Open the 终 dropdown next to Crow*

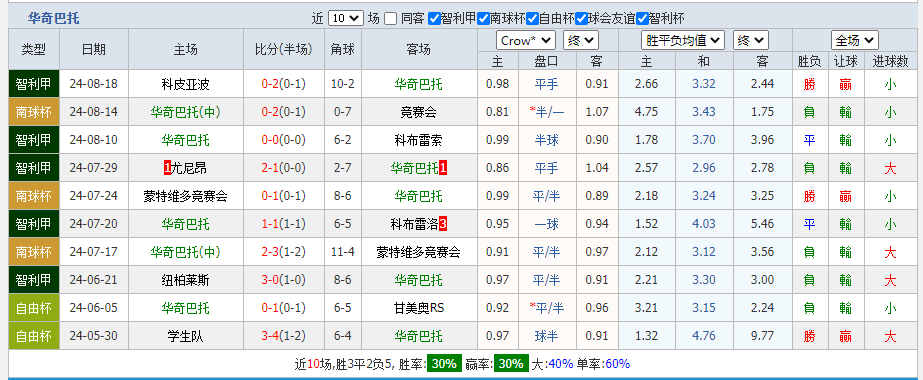tap(581, 41)
